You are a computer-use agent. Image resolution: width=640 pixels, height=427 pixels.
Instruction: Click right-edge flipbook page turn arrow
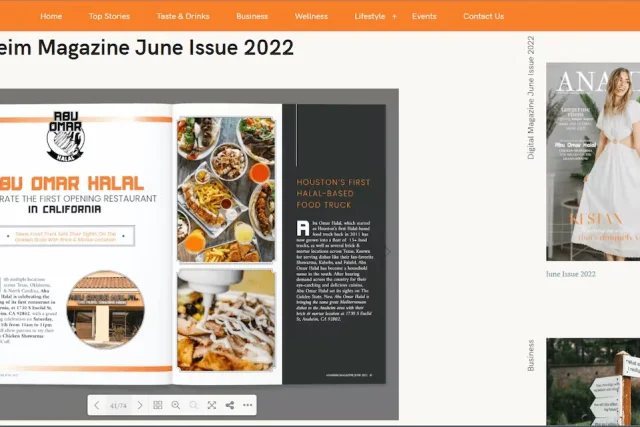[388, 251]
